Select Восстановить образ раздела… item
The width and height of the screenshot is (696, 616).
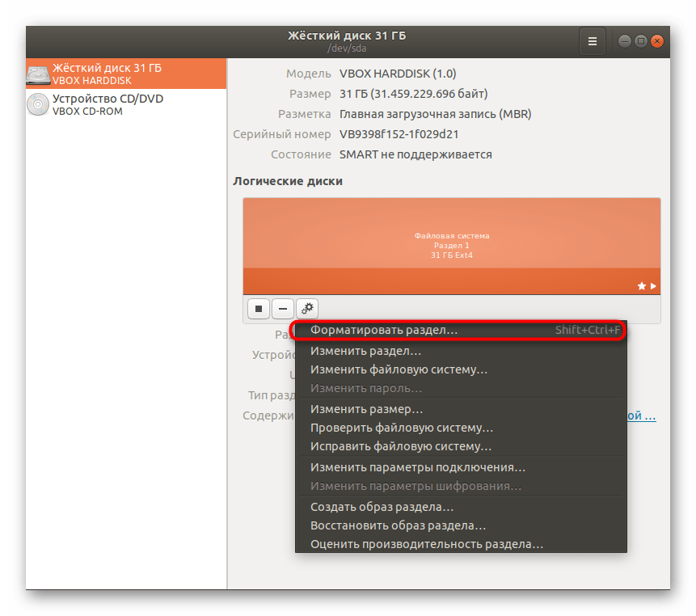tap(398, 525)
